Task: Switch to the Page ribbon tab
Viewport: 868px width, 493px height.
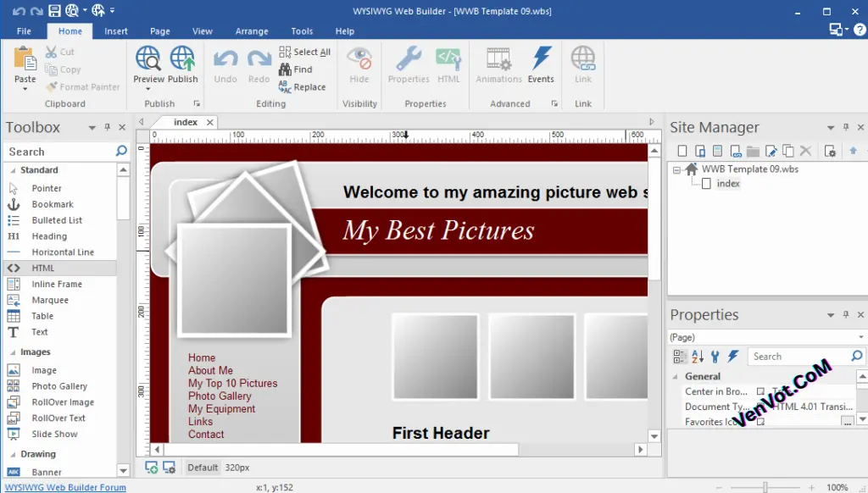Action: [160, 31]
